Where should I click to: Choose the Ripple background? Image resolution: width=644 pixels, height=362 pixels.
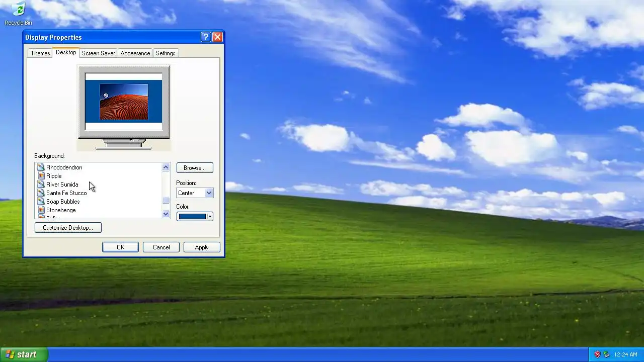[54, 176]
